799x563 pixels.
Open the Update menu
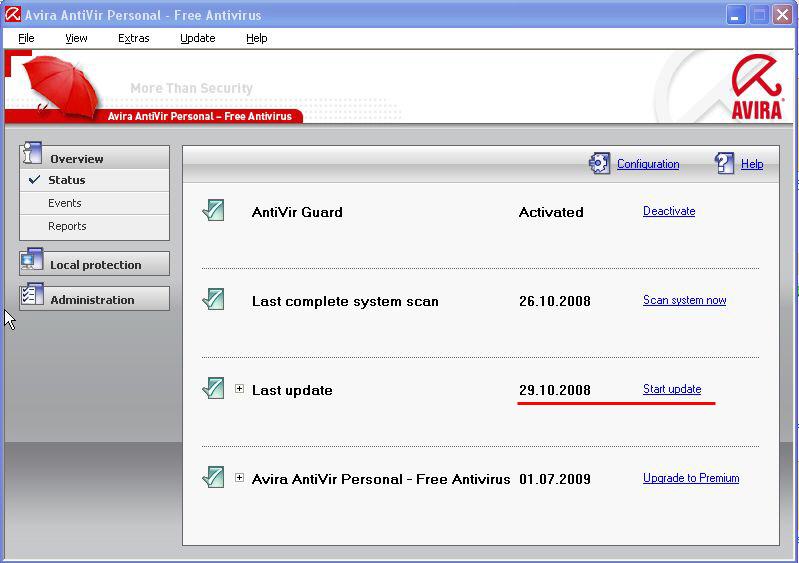click(198, 38)
